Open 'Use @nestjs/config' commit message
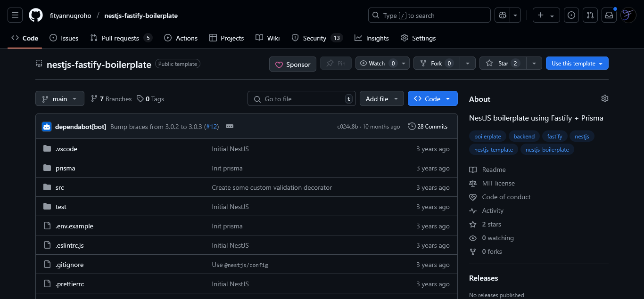 pos(240,265)
